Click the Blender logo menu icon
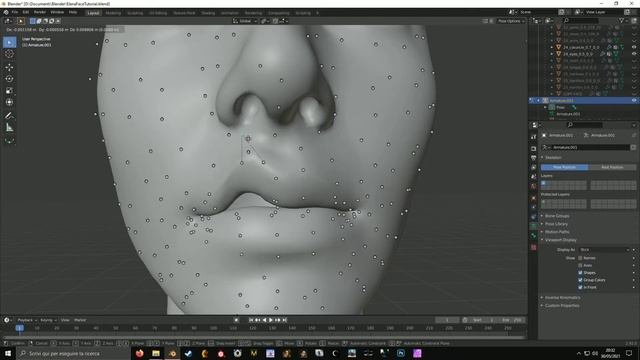Screen dimensions: 640x360 click(6, 13)
